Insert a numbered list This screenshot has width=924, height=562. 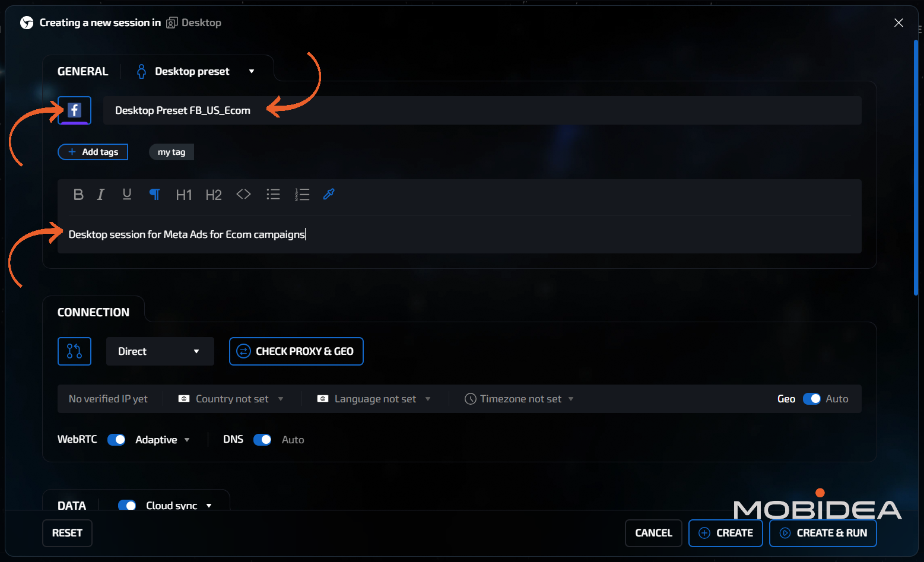point(302,195)
